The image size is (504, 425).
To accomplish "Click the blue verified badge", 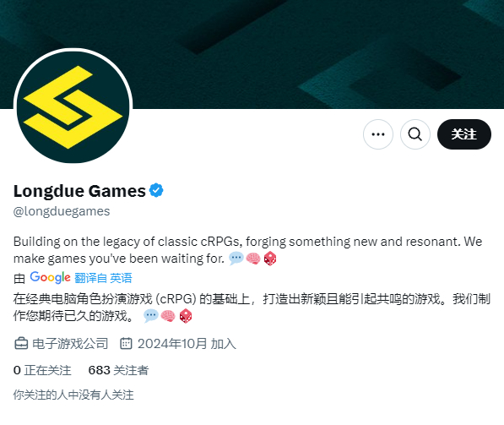I will point(156,190).
